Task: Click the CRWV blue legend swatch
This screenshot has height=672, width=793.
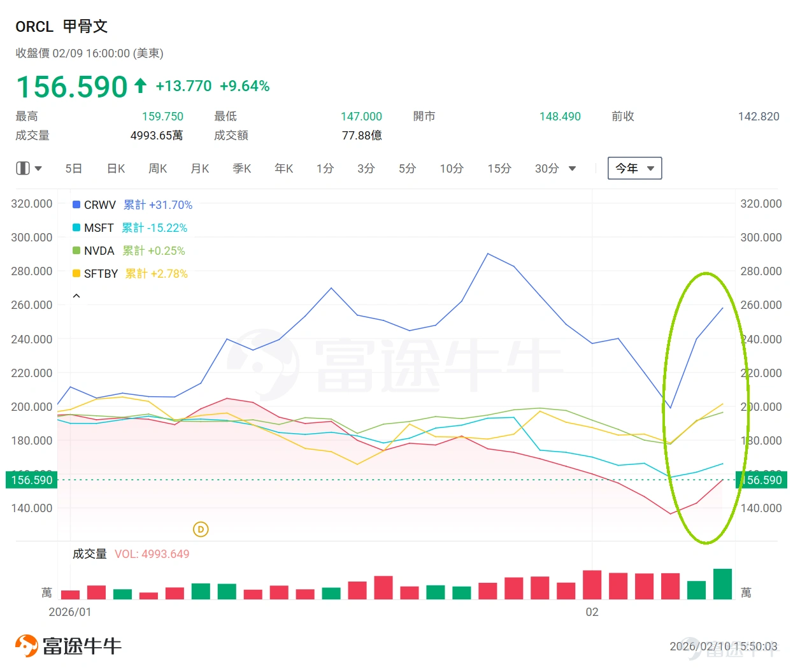Action: pos(76,204)
